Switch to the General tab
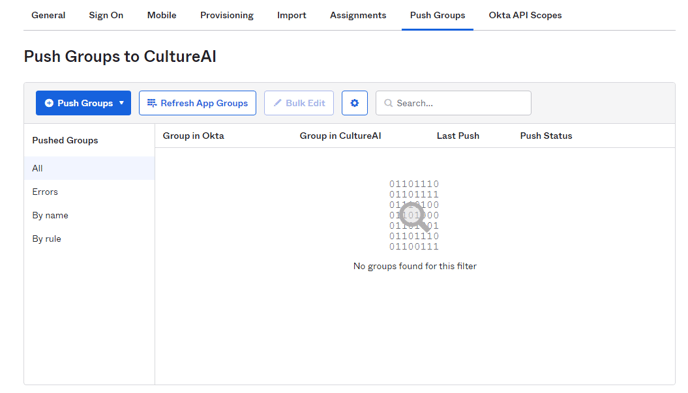Screen dimensions: 688x393 click(48, 15)
